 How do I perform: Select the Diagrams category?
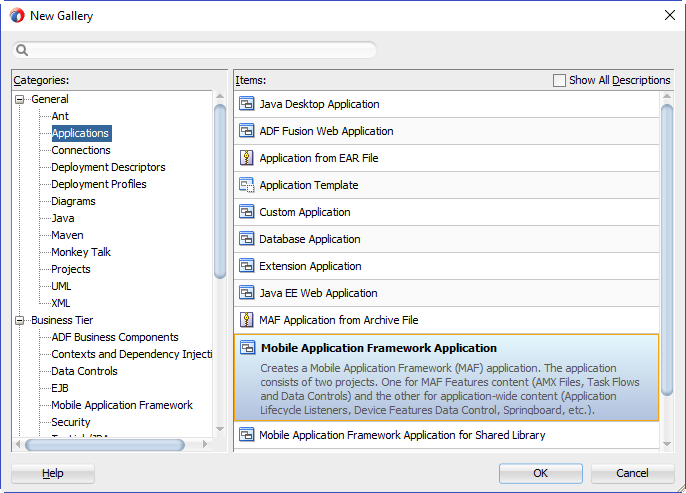click(74, 201)
